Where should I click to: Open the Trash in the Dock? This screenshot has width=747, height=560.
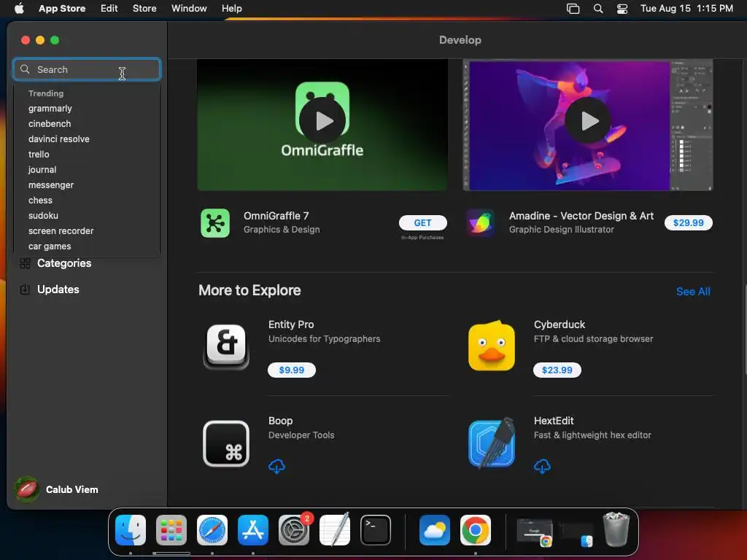click(x=616, y=529)
